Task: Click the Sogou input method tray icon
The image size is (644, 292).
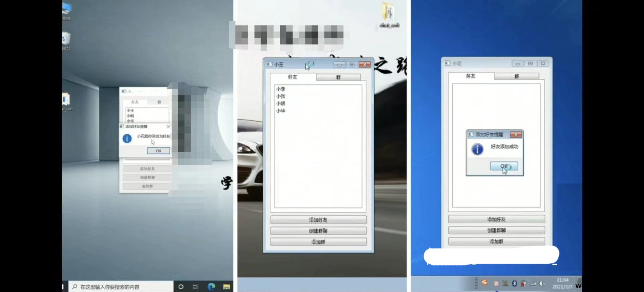Action: [484, 283]
